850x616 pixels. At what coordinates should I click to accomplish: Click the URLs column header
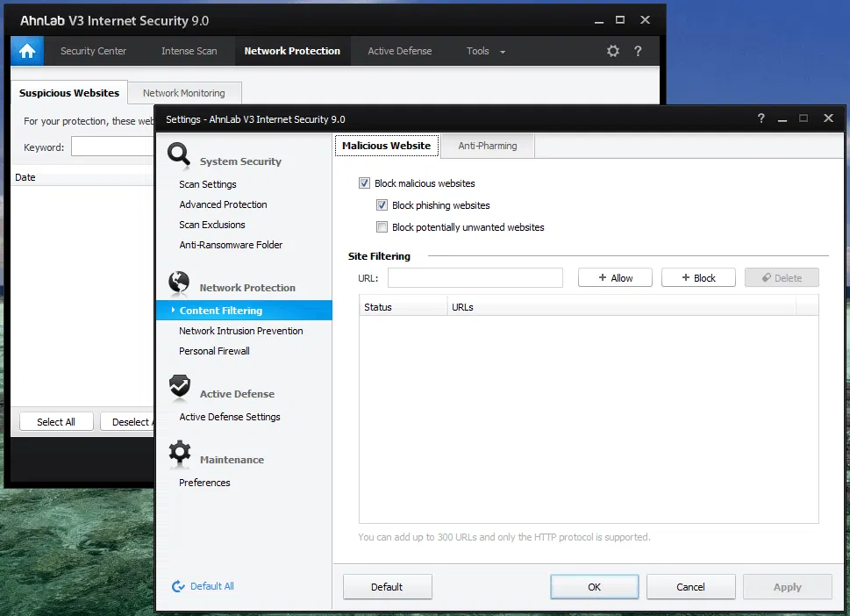(x=622, y=307)
